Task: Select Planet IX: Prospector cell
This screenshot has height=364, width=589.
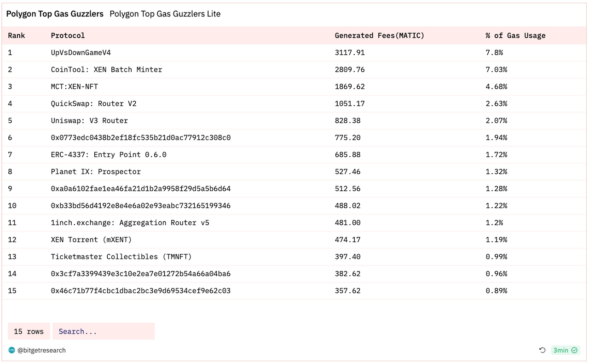Action: [96, 171]
